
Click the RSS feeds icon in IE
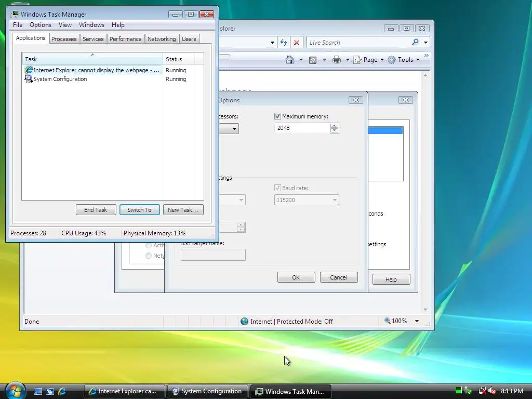(x=312, y=60)
